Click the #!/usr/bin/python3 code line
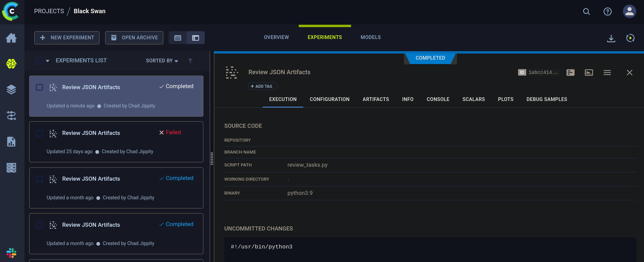 pos(261,247)
